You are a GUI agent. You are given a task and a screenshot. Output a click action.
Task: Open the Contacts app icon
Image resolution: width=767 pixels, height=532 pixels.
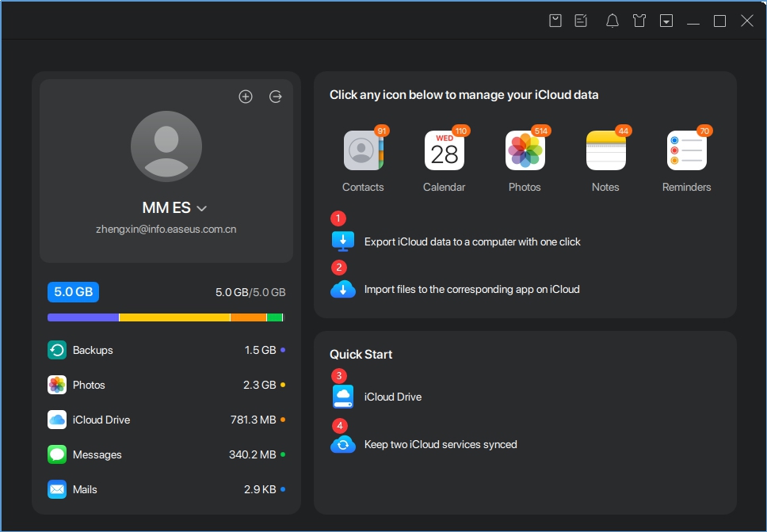(x=363, y=150)
